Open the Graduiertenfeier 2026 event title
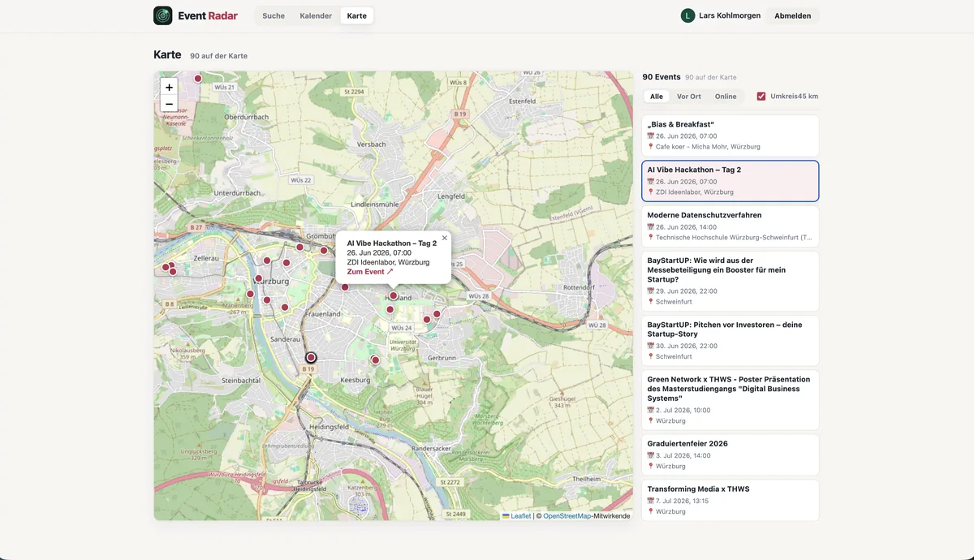 pyautogui.click(x=687, y=444)
